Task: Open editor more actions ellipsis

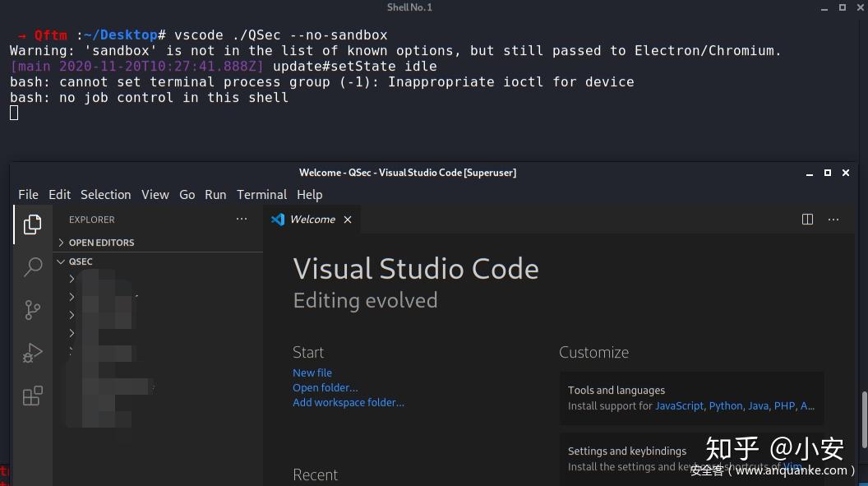Action: tap(833, 220)
